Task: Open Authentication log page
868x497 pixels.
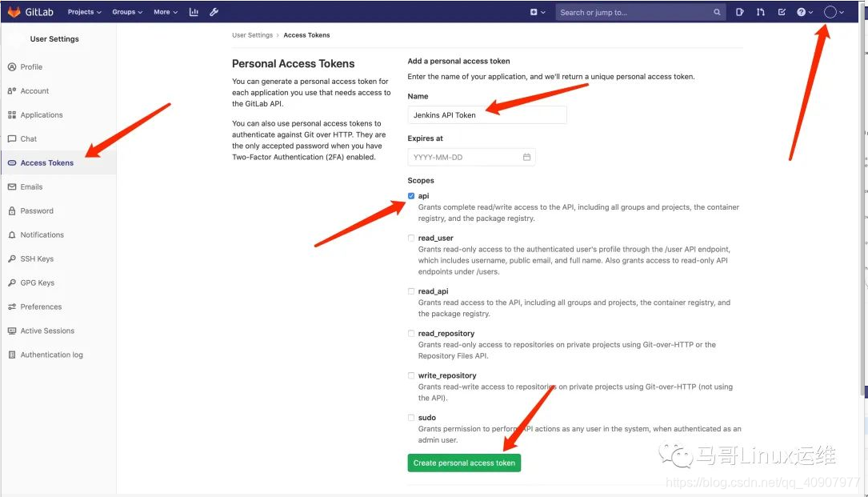Action: point(51,355)
